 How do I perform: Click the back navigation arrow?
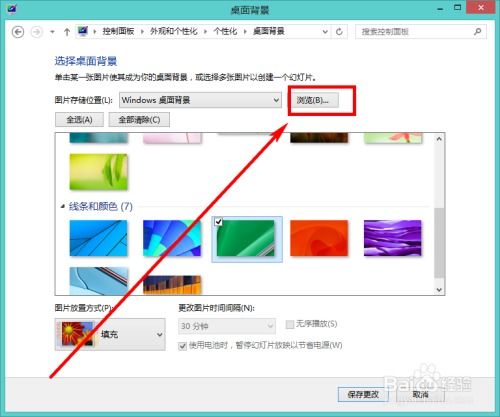coord(18,32)
